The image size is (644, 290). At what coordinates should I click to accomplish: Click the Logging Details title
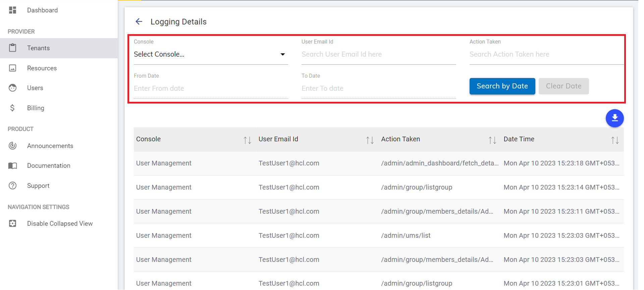(178, 22)
